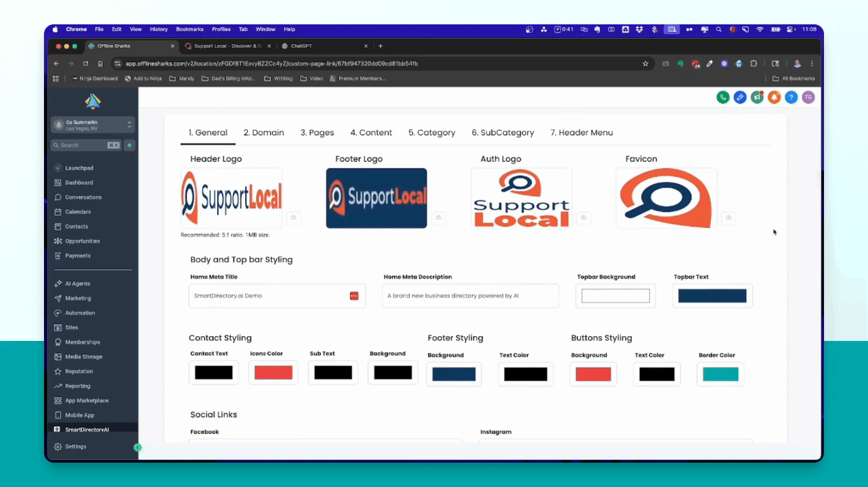Click the blue help question-mark icon
The image size is (868, 487).
coord(791,97)
